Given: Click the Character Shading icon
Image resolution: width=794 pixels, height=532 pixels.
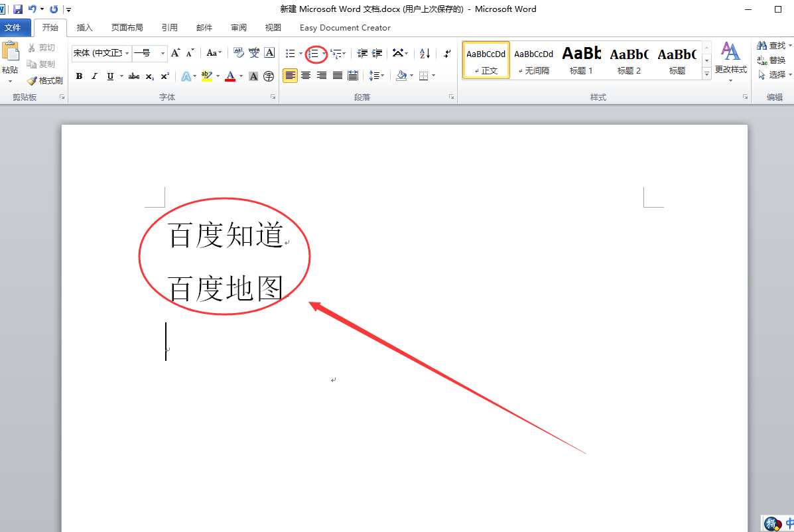Looking at the screenshot, I should click(253, 76).
